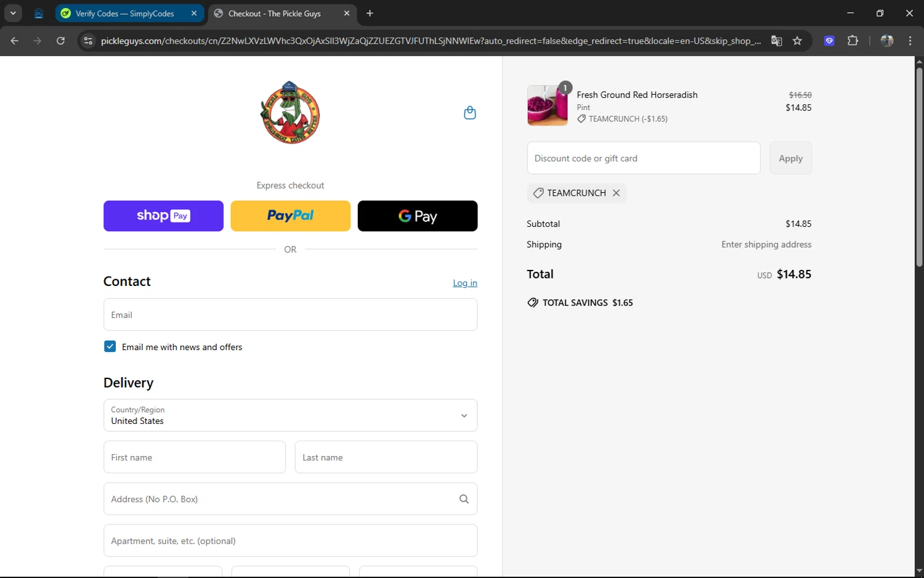This screenshot has width=924, height=578.
Task: Switch to Checkout - The Pickle Guys tab
Action: point(282,14)
